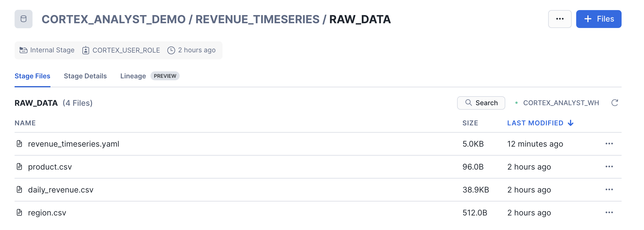Select the Stage Files tab
Viewport: 644px width, 230px height.
point(33,76)
